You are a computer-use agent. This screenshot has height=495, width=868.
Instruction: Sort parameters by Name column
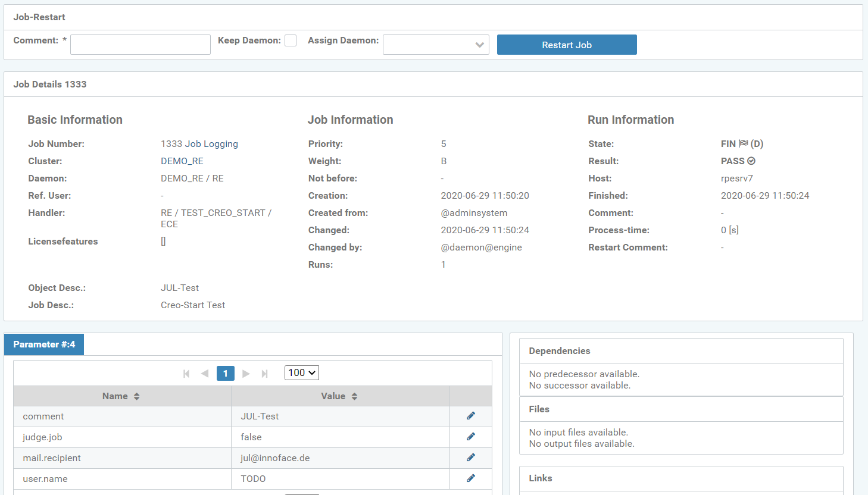[x=121, y=396]
